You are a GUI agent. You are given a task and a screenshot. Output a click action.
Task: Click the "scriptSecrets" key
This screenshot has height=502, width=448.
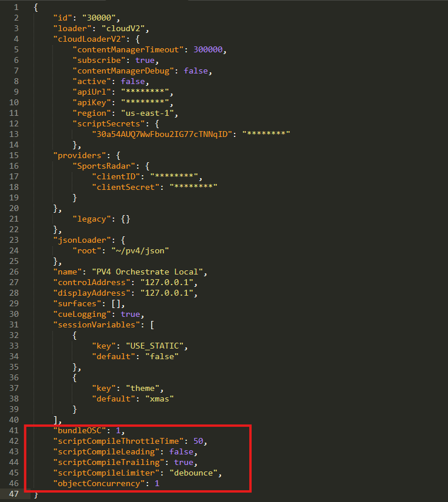point(109,123)
